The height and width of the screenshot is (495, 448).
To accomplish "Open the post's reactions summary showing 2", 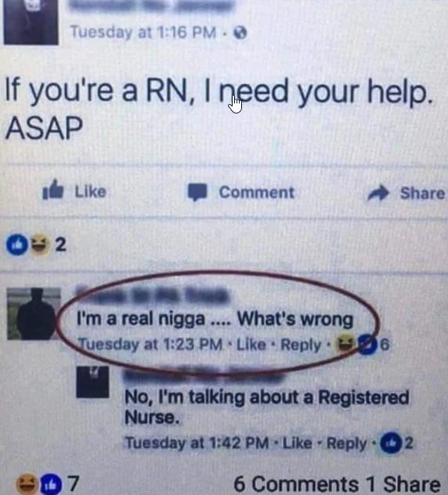I will [x=36, y=244].
